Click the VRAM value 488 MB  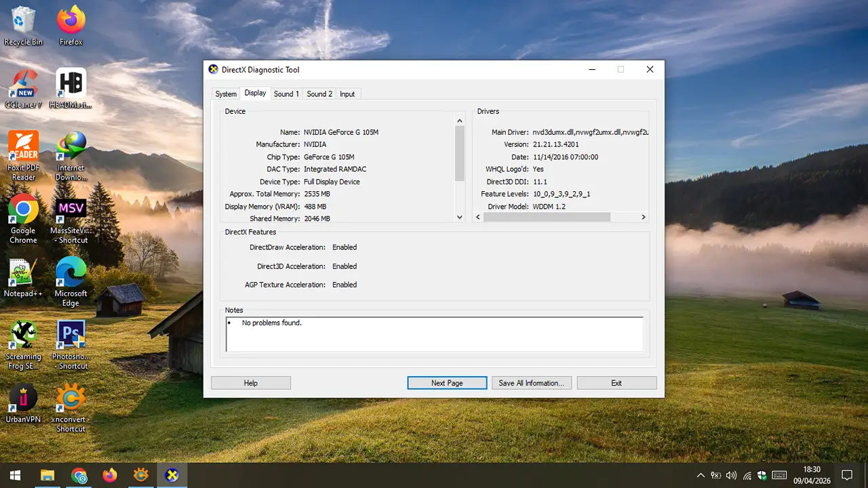click(x=315, y=207)
